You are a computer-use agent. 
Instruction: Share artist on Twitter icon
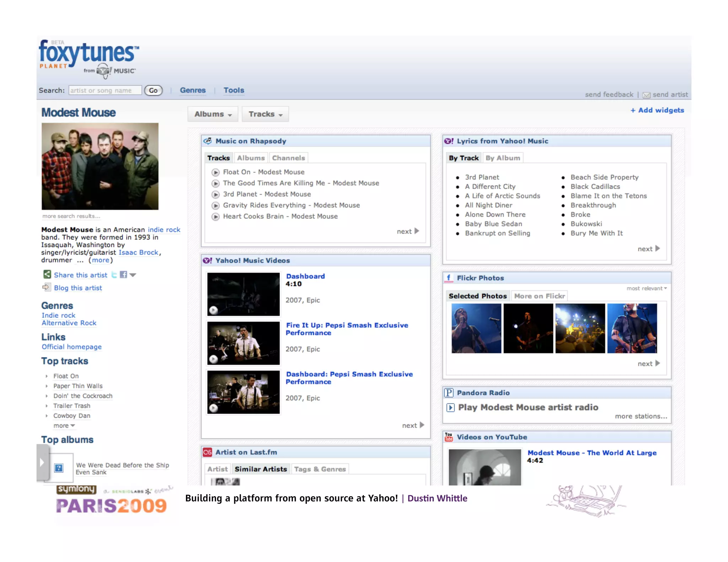(114, 275)
